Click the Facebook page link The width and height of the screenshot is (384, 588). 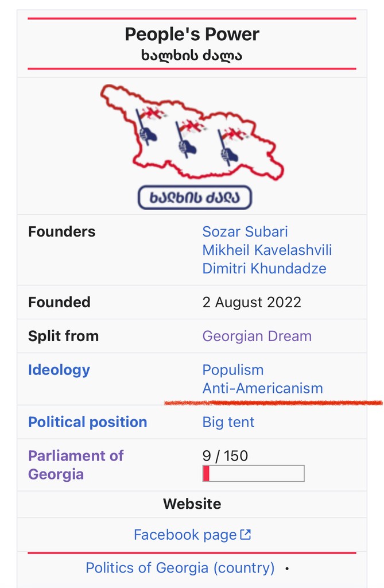[185, 535]
